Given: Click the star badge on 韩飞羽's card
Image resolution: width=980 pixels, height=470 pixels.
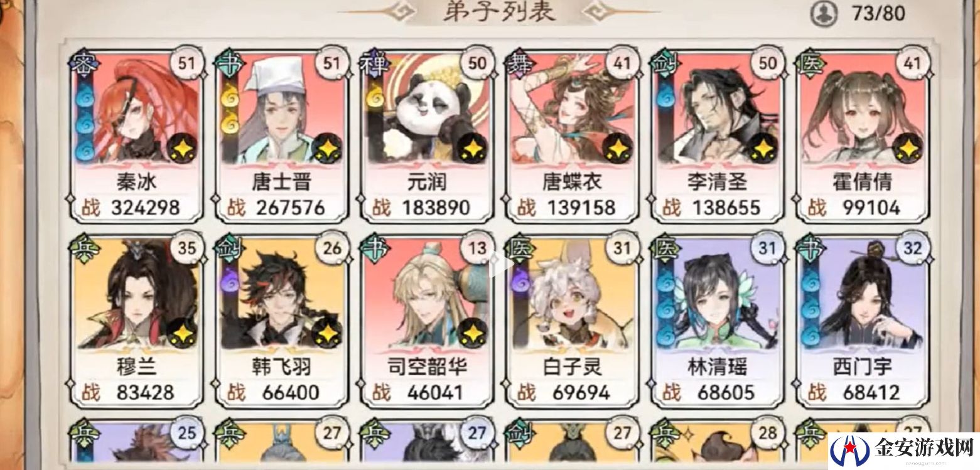Looking at the screenshot, I should click(x=328, y=334).
